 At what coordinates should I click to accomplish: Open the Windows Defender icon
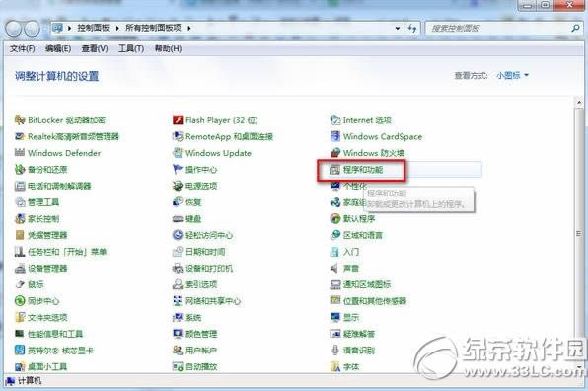pos(20,153)
